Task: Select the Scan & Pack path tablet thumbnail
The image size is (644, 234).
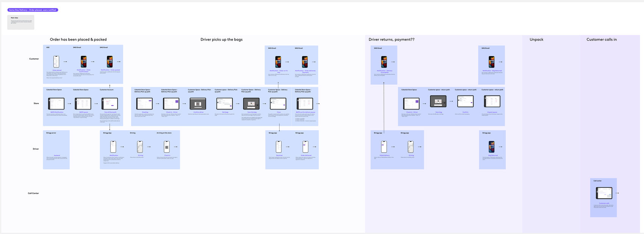Action: click(x=110, y=104)
